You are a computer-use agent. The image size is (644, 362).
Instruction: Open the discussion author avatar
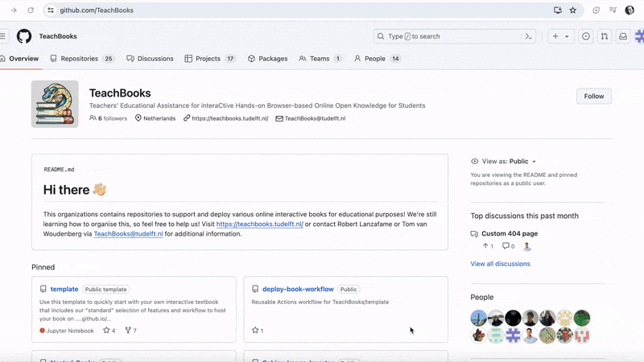click(x=527, y=246)
